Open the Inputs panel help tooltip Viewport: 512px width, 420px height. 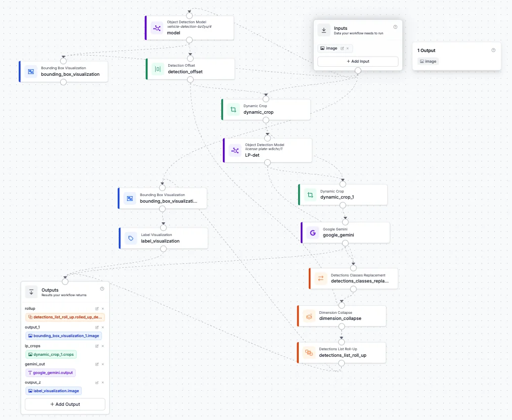coord(395,27)
